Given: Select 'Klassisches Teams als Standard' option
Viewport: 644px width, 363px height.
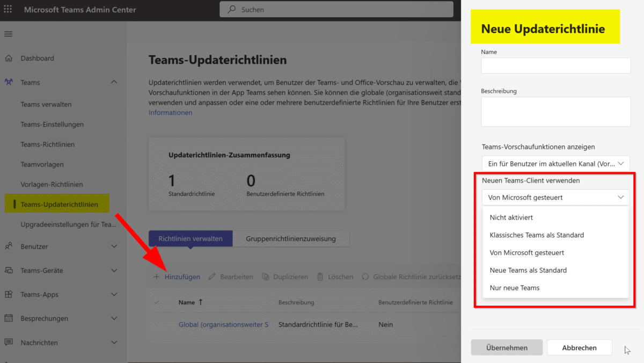Looking at the screenshot, I should click(537, 235).
